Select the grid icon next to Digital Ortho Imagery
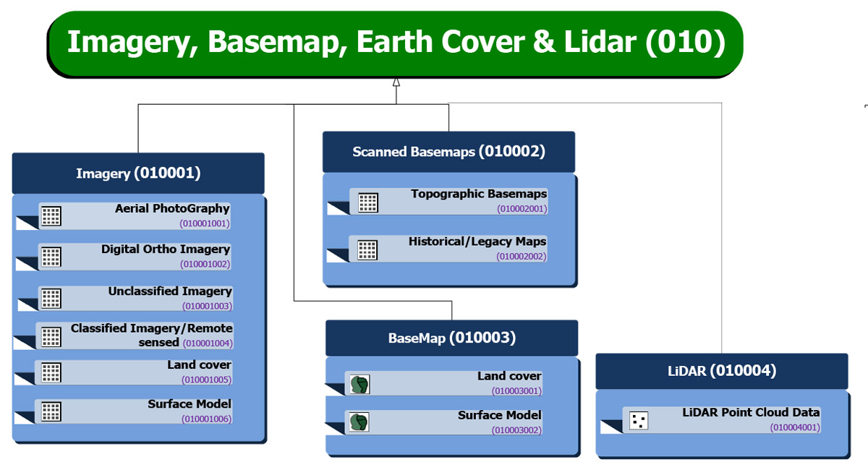 tap(51, 257)
